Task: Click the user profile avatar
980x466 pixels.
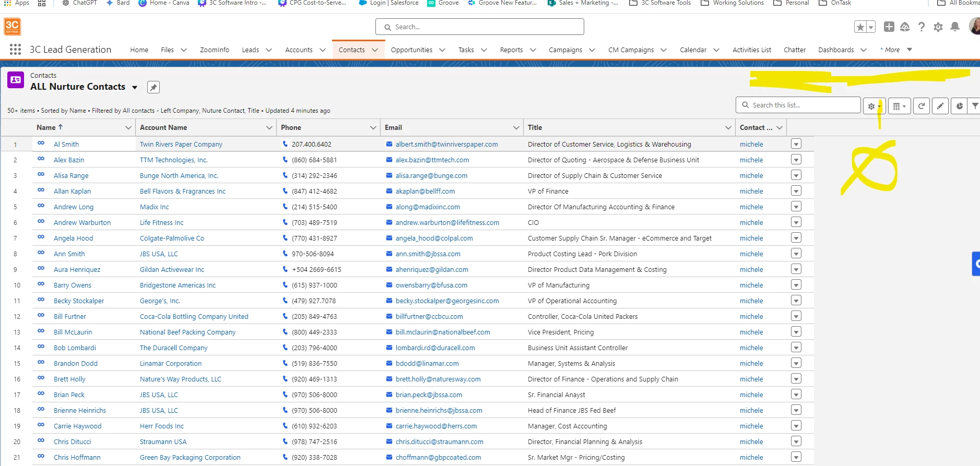Action: pos(974,26)
